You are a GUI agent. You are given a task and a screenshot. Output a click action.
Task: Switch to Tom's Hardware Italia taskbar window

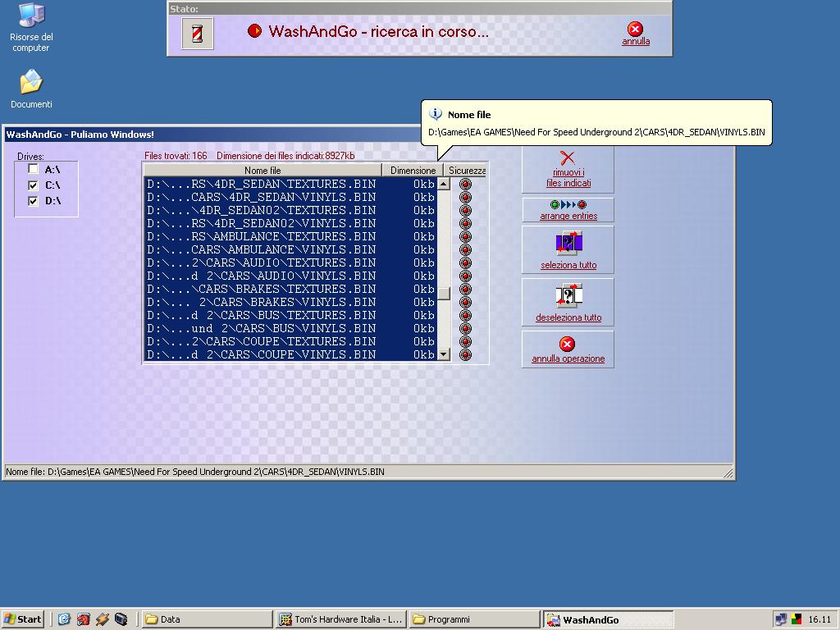click(341, 619)
